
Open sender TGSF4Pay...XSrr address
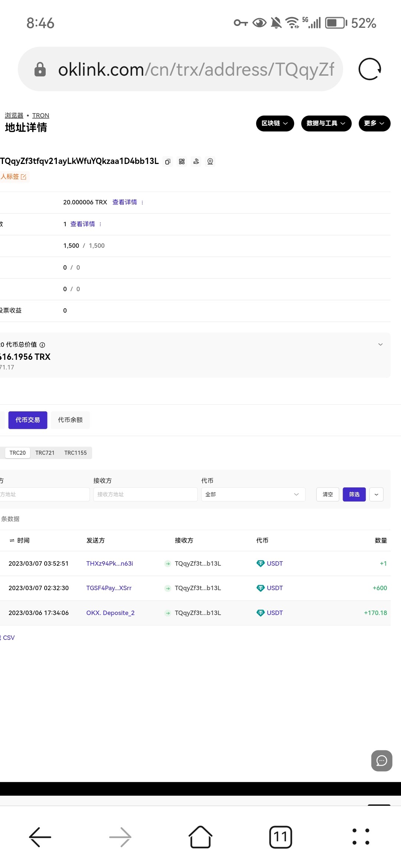[x=109, y=588]
